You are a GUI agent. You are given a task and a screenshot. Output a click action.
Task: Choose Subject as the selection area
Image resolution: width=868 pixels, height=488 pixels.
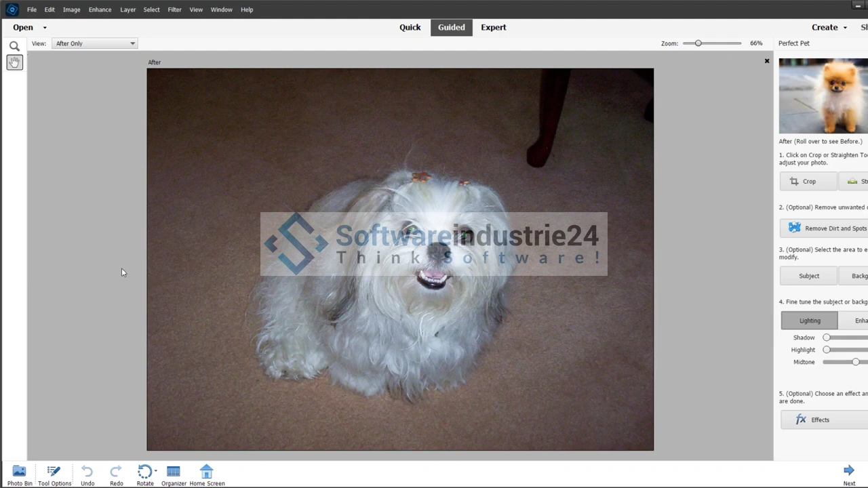(x=808, y=276)
